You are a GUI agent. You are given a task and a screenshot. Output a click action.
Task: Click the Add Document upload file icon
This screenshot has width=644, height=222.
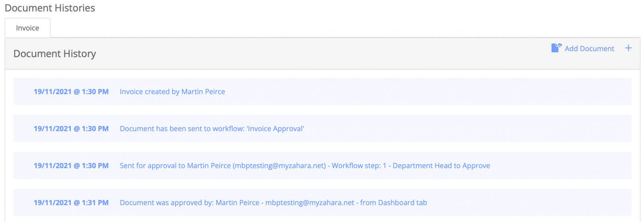click(556, 48)
